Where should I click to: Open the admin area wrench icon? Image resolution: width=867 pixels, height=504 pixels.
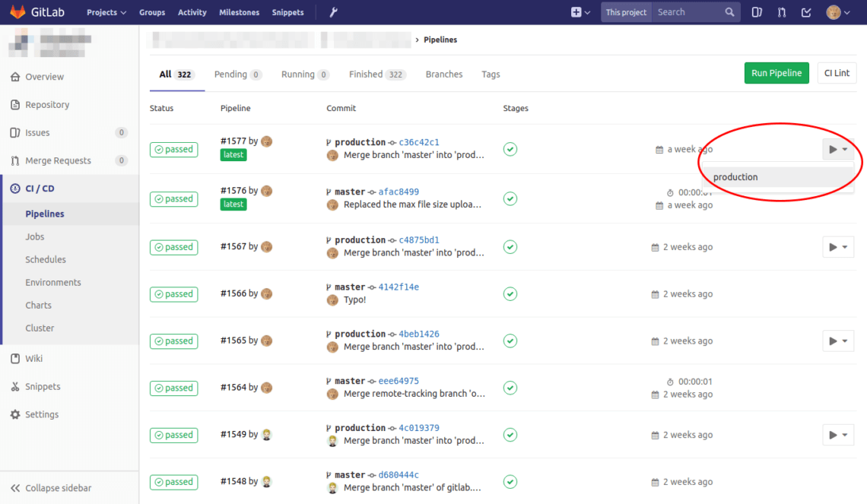tap(333, 12)
